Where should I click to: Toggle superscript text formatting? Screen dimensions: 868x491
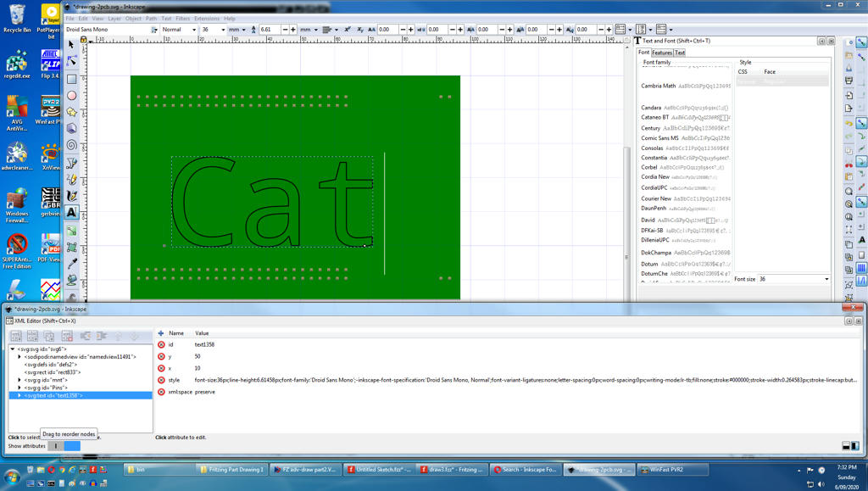point(348,30)
